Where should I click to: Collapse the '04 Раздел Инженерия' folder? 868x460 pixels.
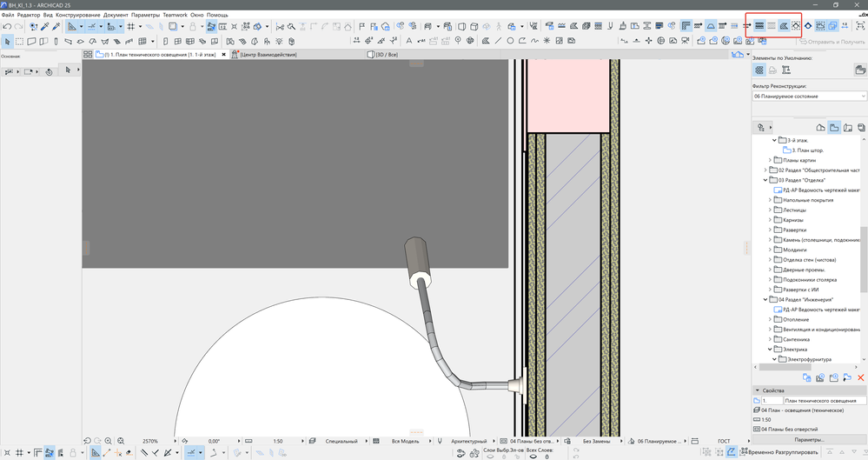pyautogui.click(x=765, y=299)
